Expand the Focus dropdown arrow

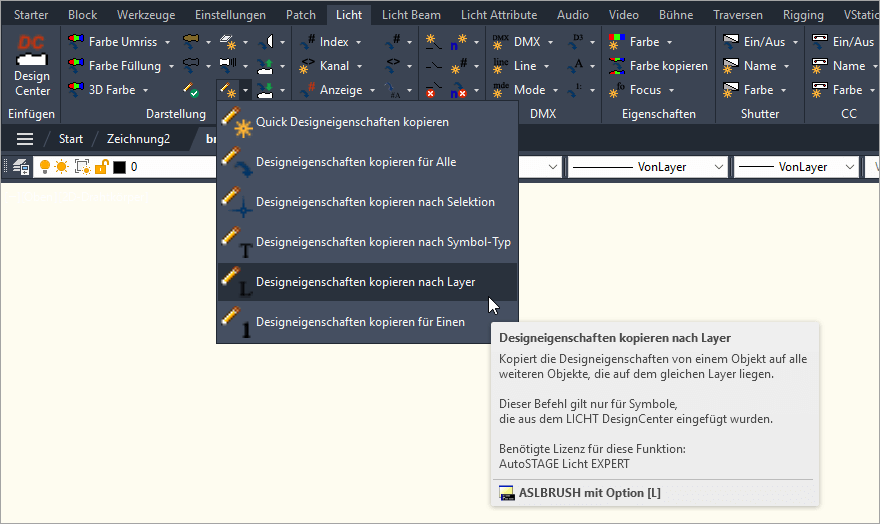click(x=671, y=90)
